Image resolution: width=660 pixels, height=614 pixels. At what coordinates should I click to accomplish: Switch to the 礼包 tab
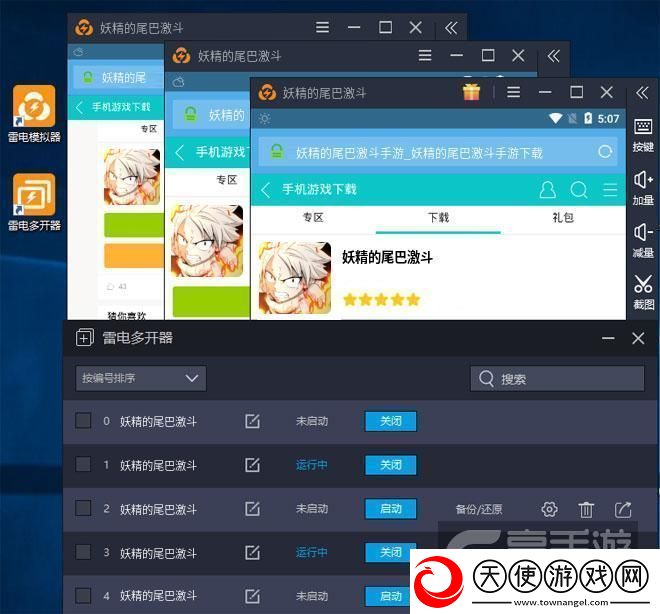pyautogui.click(x=563, y=218)
